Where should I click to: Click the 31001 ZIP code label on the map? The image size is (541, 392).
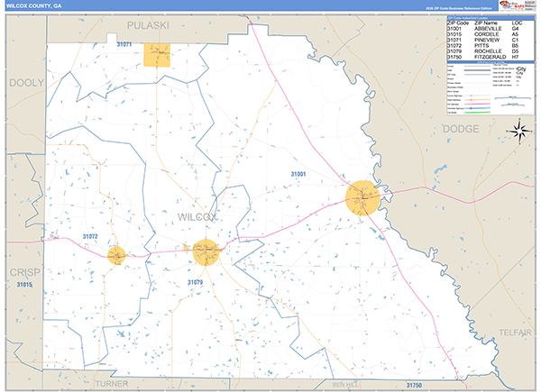point(298,174)
